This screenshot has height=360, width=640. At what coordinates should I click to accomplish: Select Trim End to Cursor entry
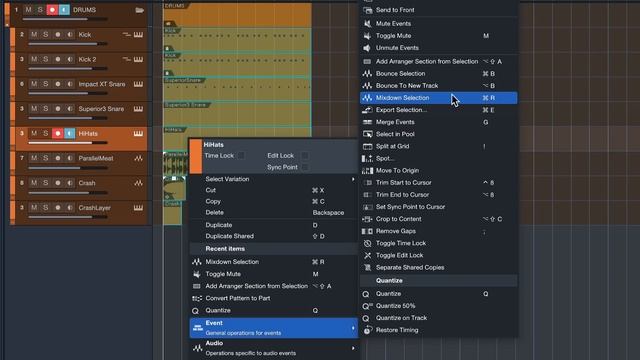[x=438, y=195]
